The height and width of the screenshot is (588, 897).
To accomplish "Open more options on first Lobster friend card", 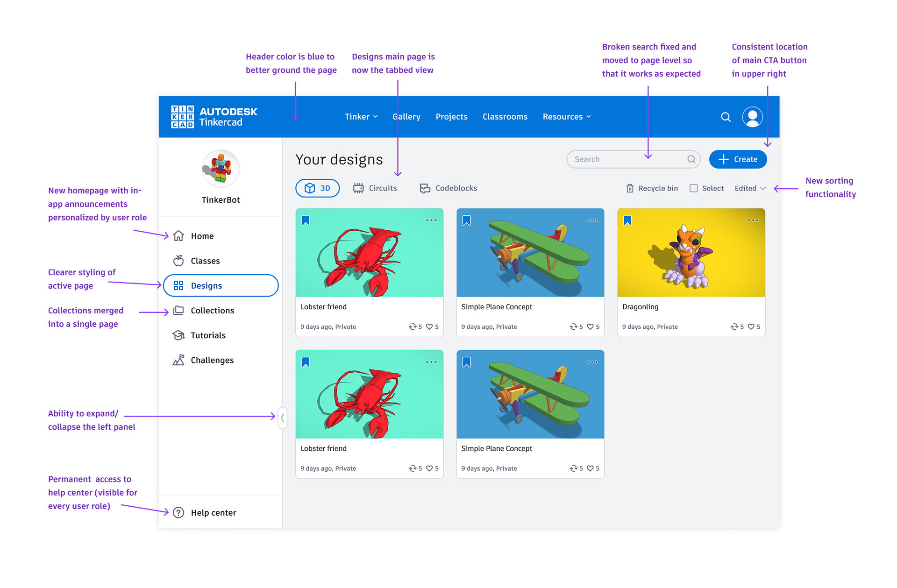I will point(431,220).
